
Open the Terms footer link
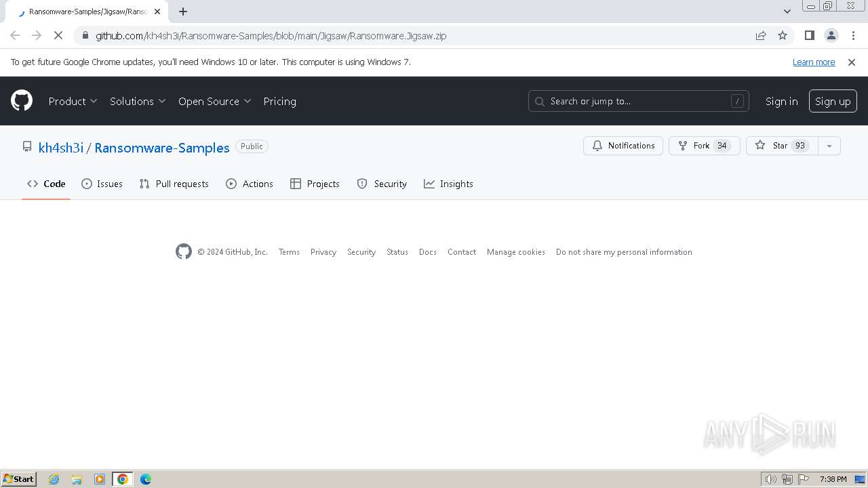click(x=289, y=252)
